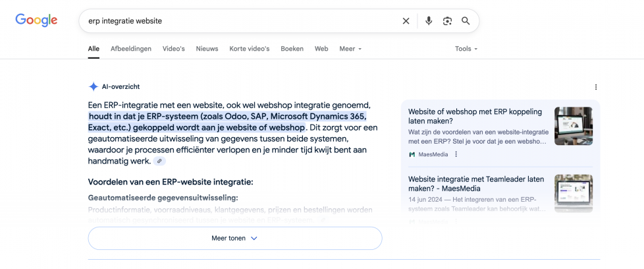Switch to the Boeken tab
Image resolution: width=644 pixels, height=269 pixels.
tap(292, 49)
